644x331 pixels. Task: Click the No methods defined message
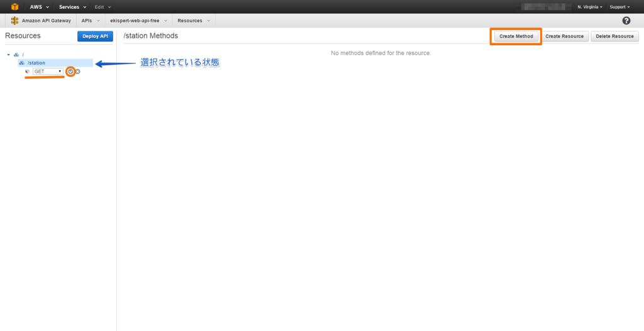pyautogui.click(x=380, y=53)
